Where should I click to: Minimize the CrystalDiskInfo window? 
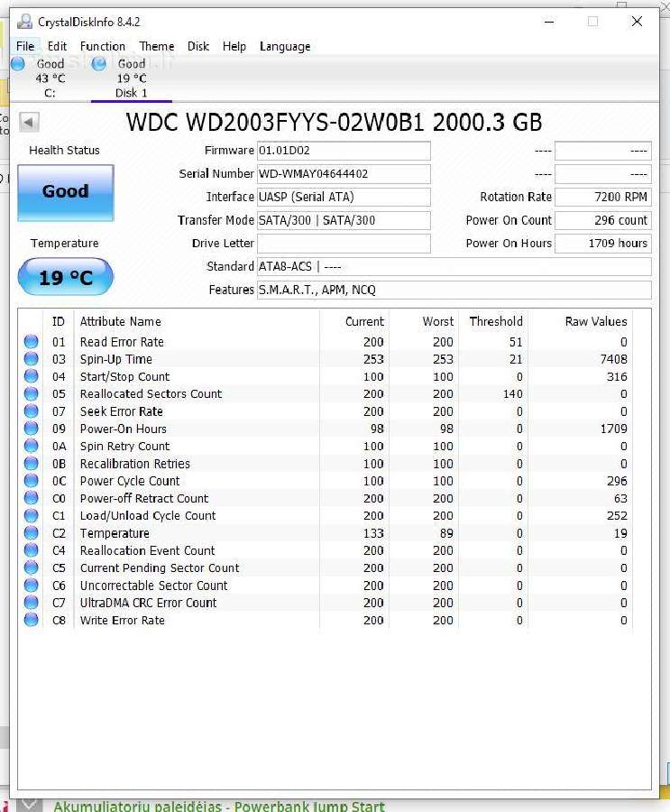point(549,22)
